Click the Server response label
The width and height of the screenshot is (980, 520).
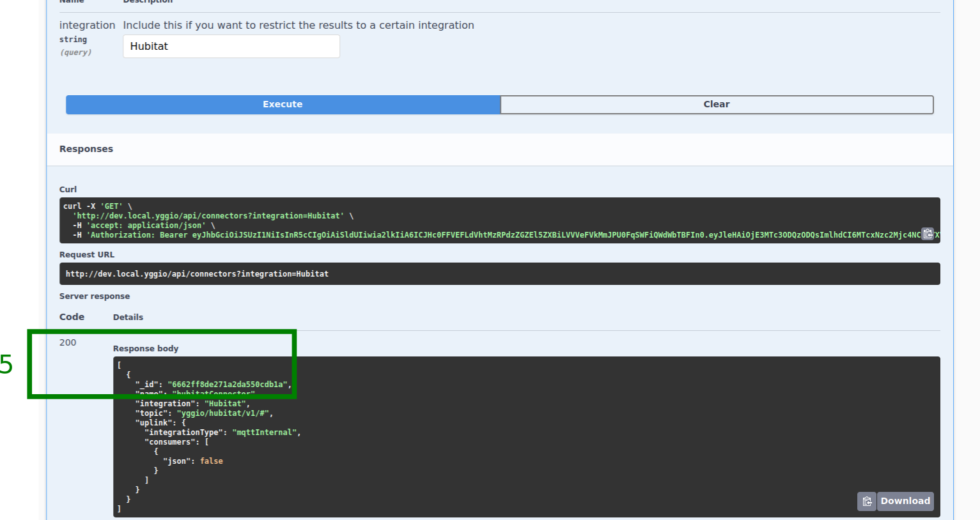(x=95, y=296)
